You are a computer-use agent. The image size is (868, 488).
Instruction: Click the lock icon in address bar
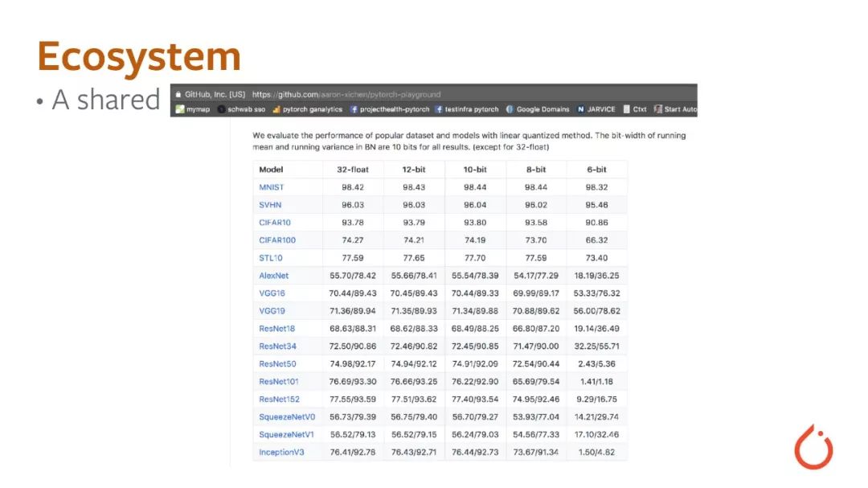178,94
